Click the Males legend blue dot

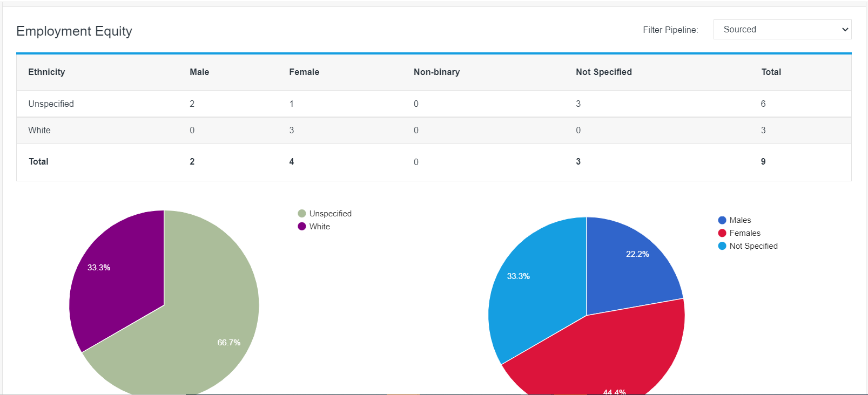coord(722,220)
